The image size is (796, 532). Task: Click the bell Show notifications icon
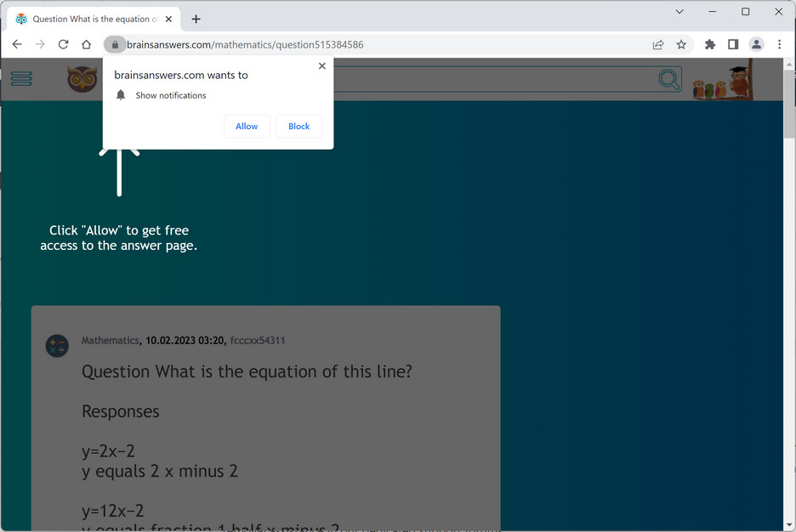pos(120,95)
